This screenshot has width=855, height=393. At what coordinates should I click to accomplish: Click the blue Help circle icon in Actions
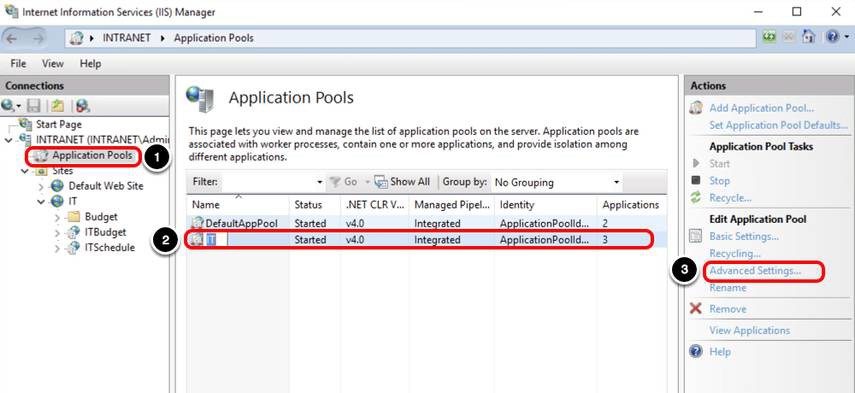pyautogui.click(x=695, y=351)
